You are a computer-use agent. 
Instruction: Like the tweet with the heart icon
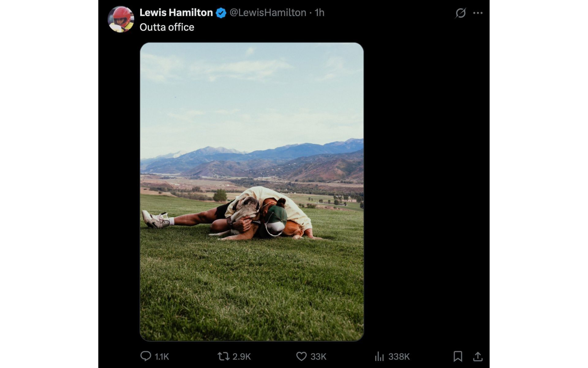click(301, 356)
